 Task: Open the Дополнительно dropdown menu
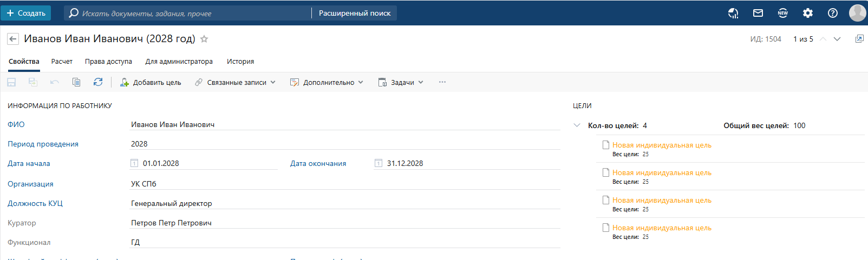pyautogui.click(x=327, y=82)
